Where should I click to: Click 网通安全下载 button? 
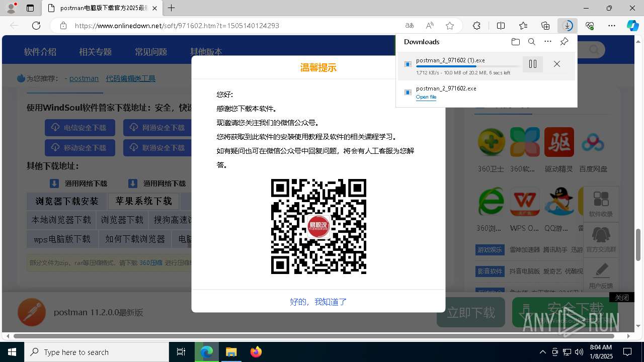click(x=158, y=128)
